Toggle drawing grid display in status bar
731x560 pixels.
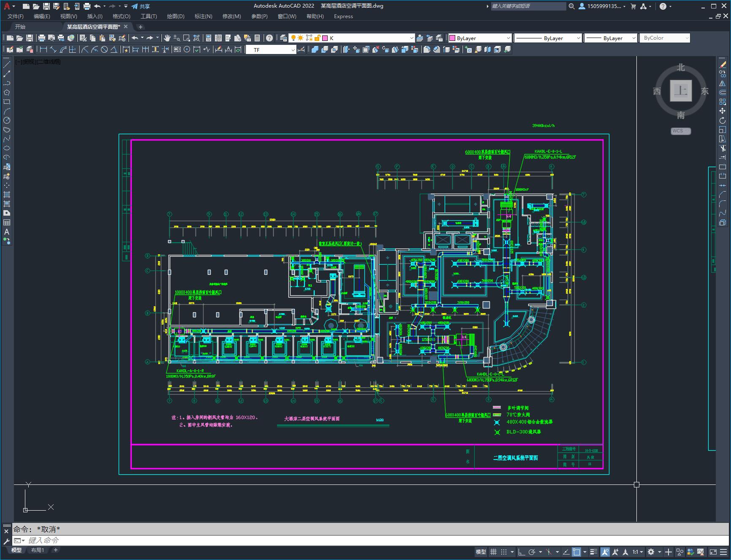[493, 552]
